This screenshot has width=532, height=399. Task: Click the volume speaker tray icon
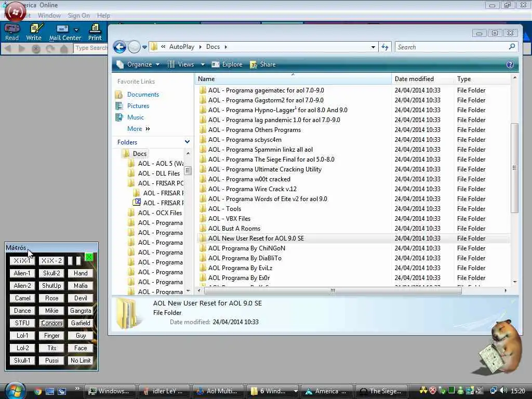(x=503, y=391)
